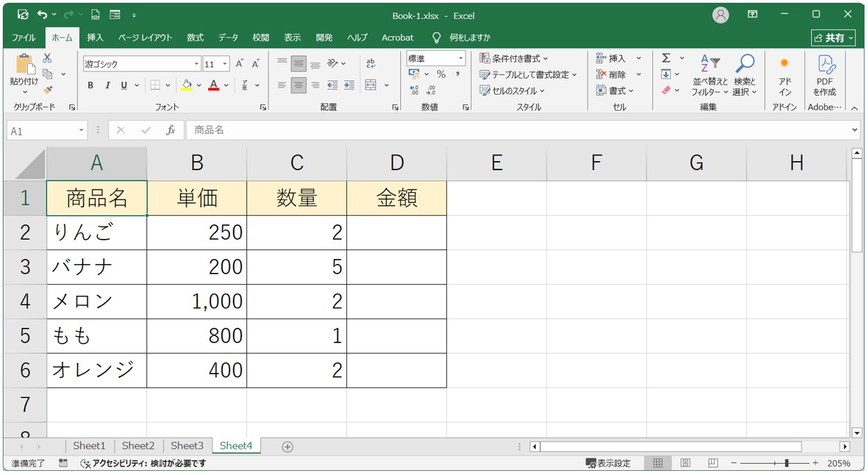Click the Merge and Center icon
The image size is (868, 475).
pyautogui.click(x=371, y=85)
